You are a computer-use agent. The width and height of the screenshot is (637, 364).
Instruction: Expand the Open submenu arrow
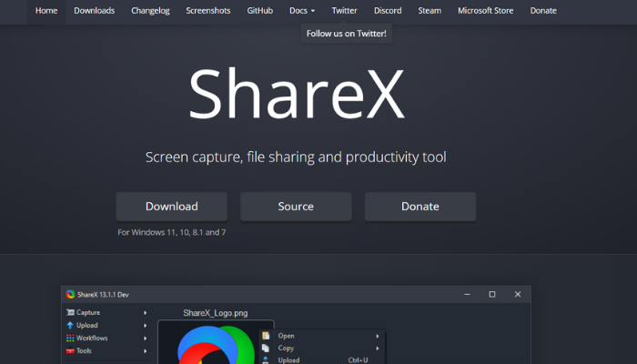(378, 336)
